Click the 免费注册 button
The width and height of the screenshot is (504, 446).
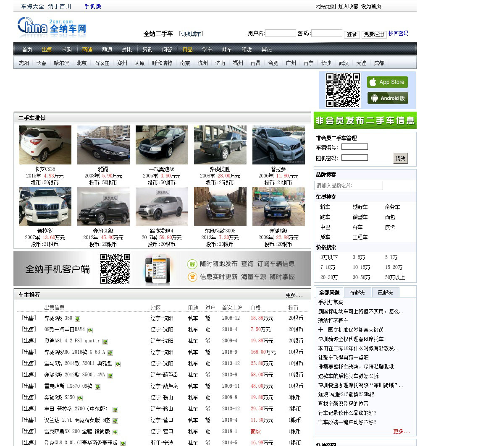374,34
